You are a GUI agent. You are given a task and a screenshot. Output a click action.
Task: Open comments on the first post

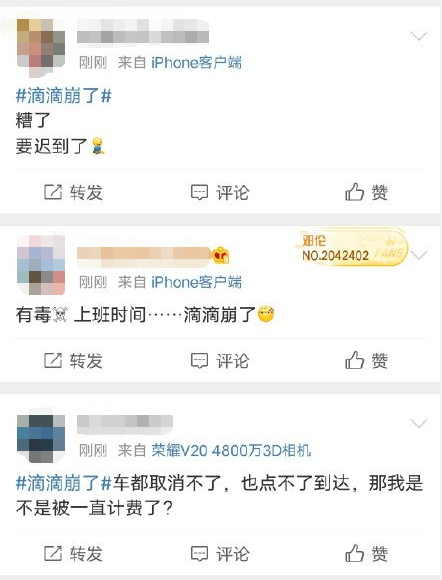tap(220, 192)
